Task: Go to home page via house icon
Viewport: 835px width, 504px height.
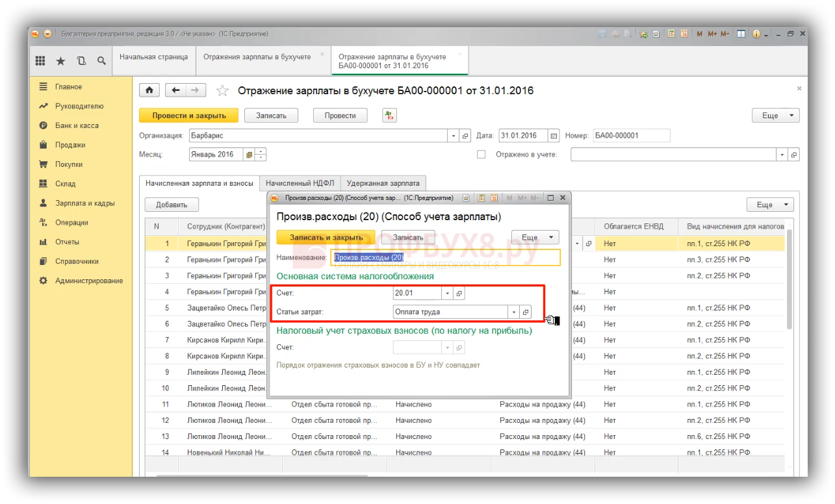Action: tap(149, 90)
